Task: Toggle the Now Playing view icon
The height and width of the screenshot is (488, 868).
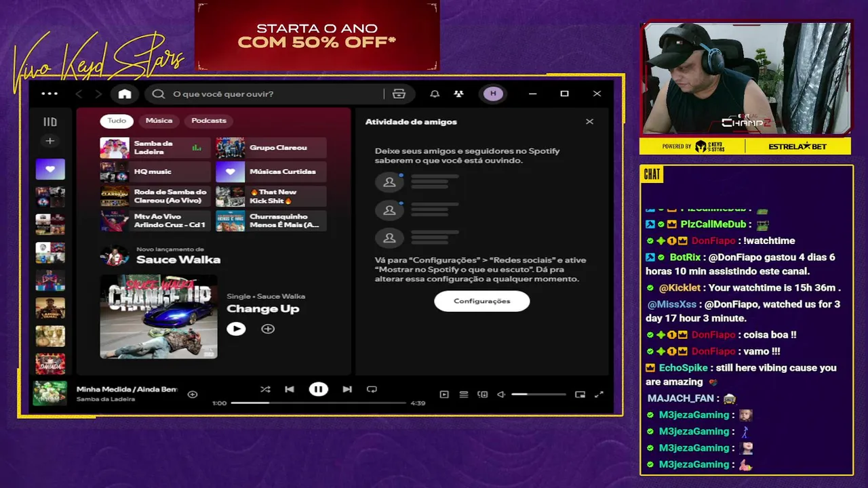Action: (x=444, y=394)
